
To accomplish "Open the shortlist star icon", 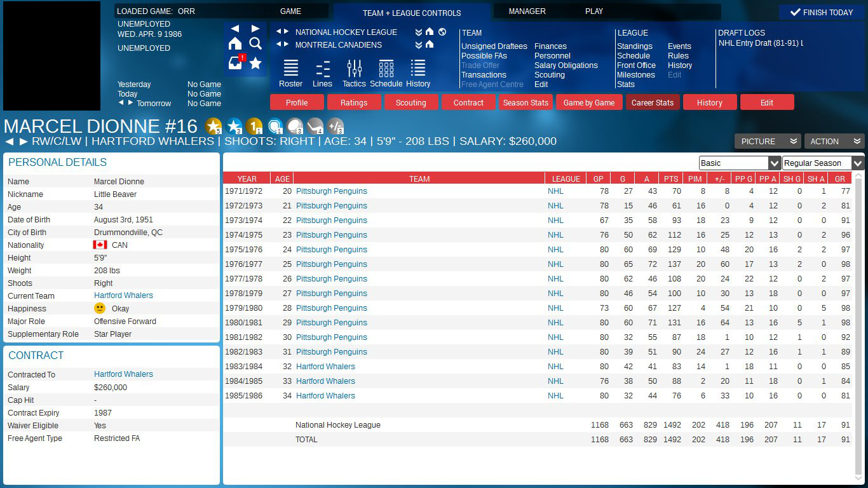I will [x=255, y=63].
